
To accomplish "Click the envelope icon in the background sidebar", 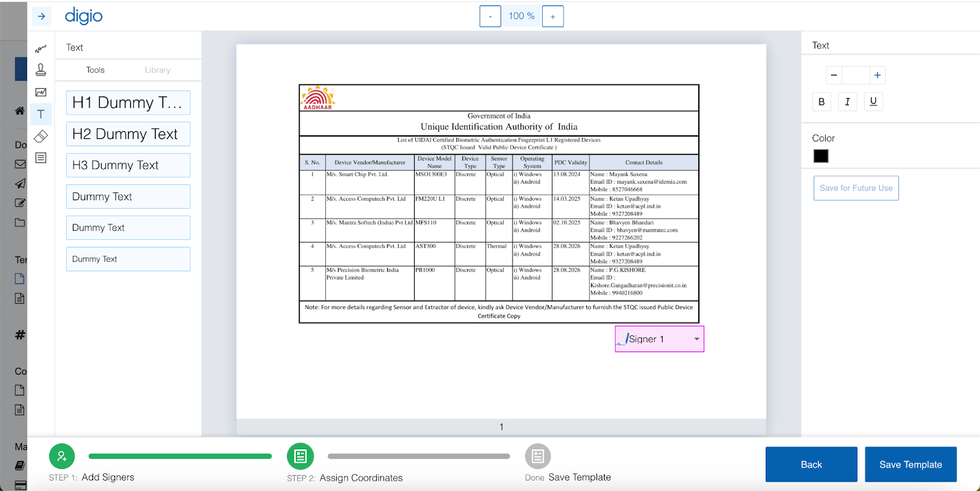I will point(20,164).
